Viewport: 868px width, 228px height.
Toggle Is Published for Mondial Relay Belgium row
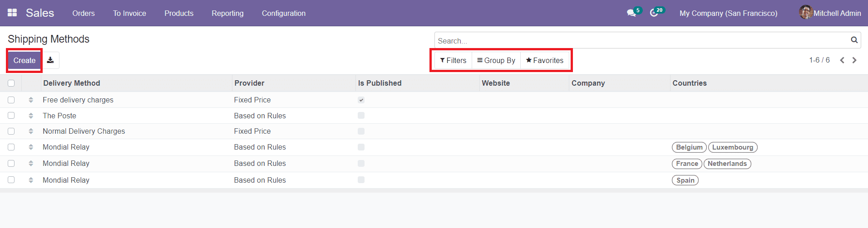click(x=361, y=147)
